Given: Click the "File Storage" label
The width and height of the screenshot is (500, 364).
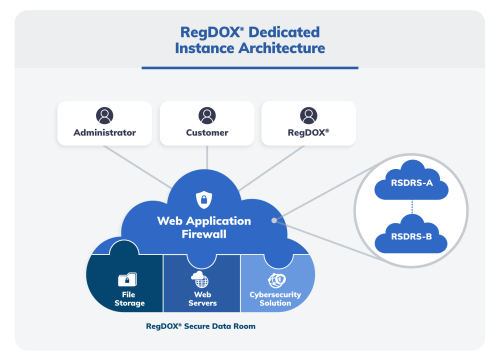Looking at the screenshot, I should [x=129, y=299].
